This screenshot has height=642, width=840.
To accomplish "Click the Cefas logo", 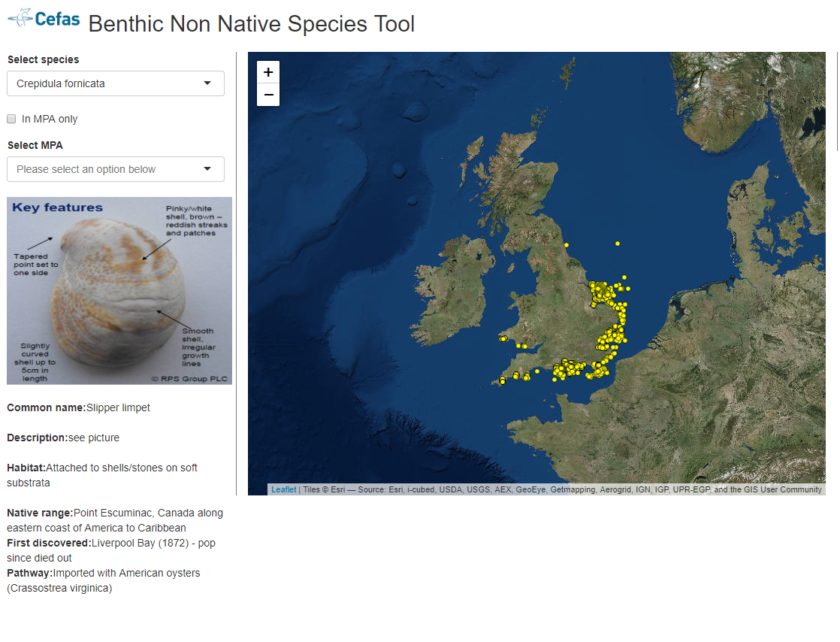I will [44, 18].
